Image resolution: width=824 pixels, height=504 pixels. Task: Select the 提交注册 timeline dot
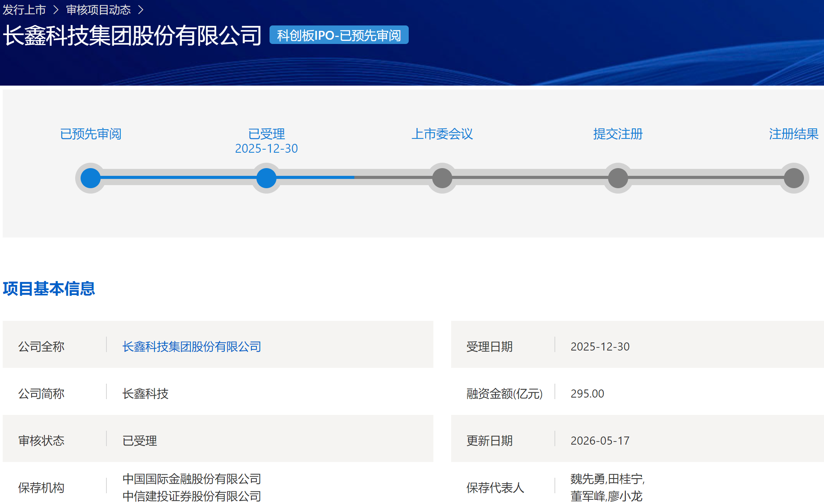click(x=618, y=178)
